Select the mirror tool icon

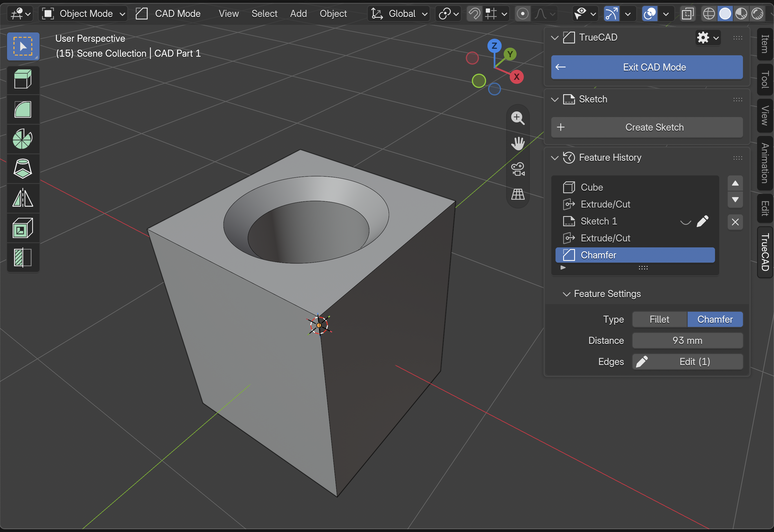[23, 198]
